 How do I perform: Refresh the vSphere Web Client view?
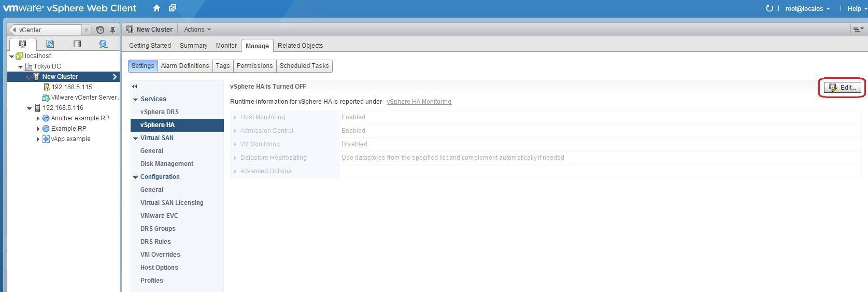(x=769, y=8)
